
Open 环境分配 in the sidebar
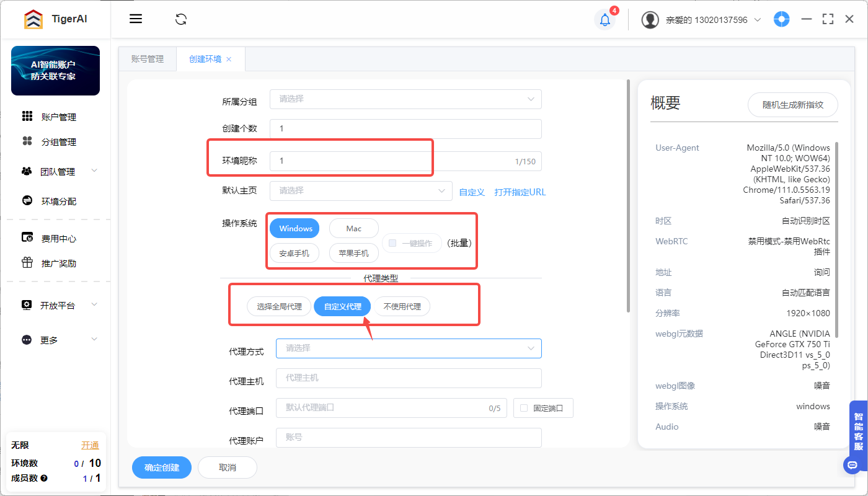(59, 201)
